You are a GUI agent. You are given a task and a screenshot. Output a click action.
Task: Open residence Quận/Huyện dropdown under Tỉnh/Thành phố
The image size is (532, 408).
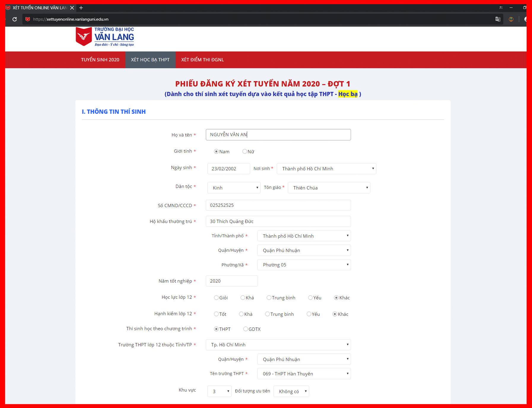tap(304, 250)
